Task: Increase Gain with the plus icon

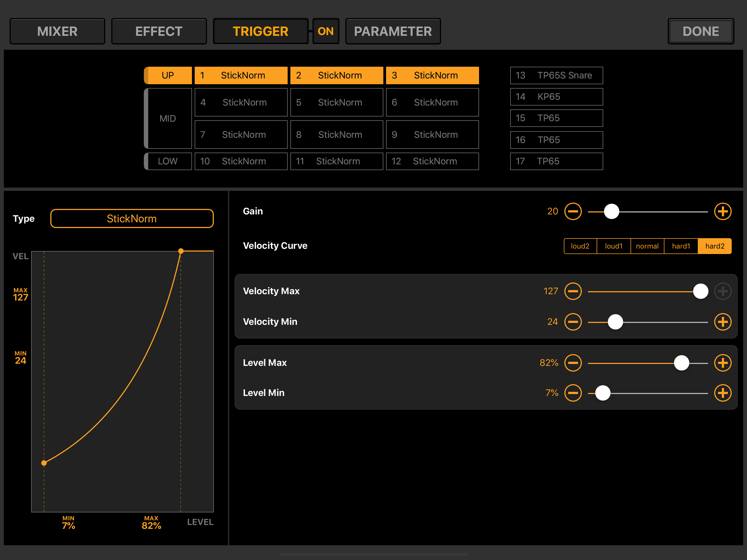Action: [x=723, y=211]
